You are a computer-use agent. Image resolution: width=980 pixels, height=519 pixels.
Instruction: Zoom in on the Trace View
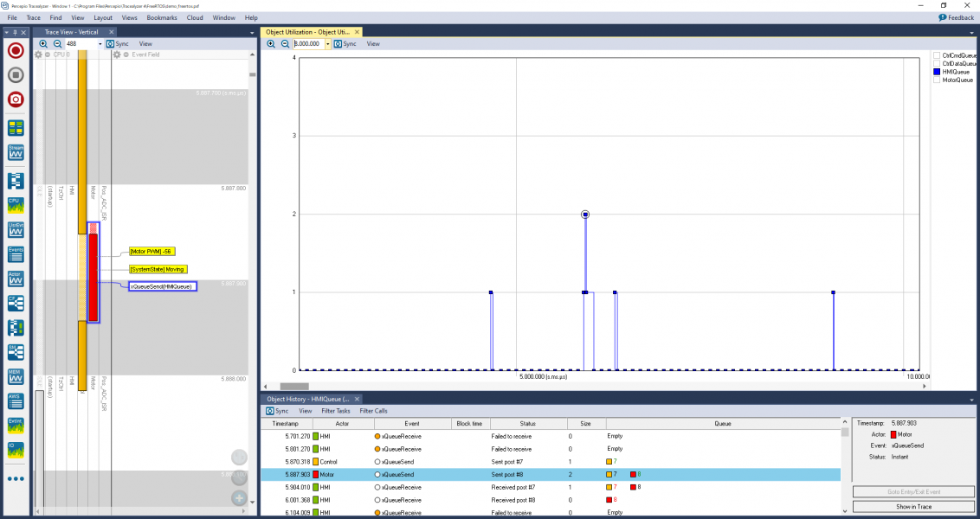click(43, 43)
